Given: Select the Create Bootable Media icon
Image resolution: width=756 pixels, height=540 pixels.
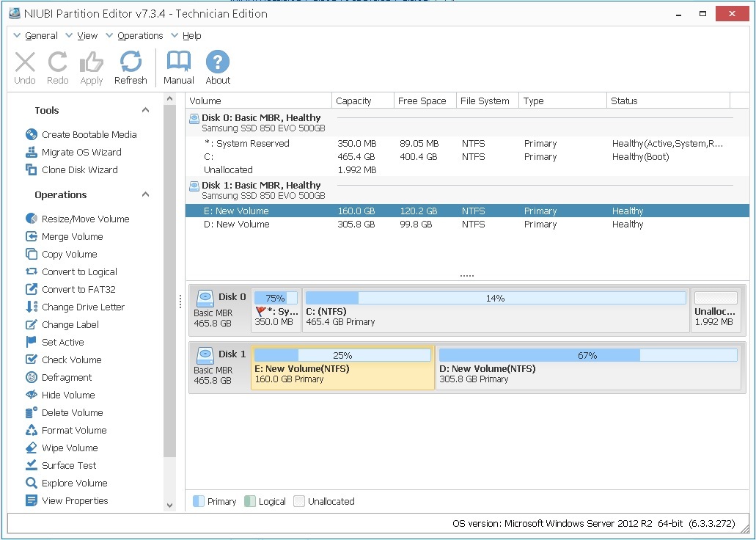Looking at the screenshot, I should pyautogui.click(x=32, y=134).
